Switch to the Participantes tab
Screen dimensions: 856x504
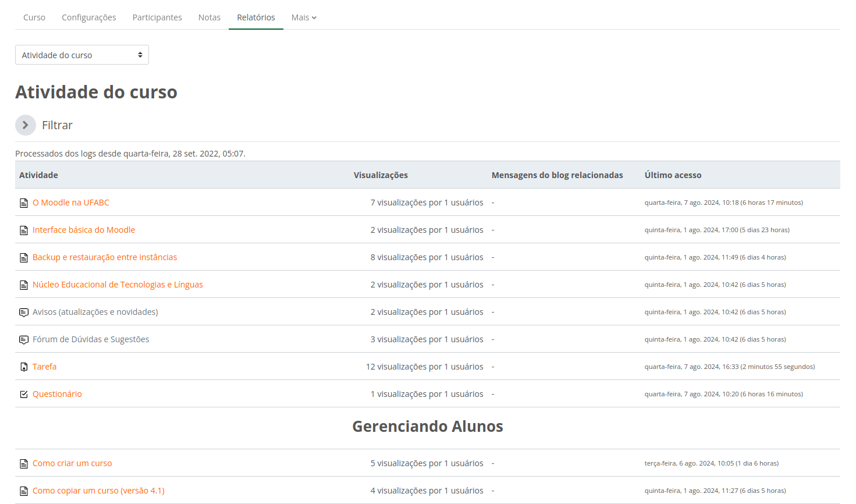pos(157,17)
